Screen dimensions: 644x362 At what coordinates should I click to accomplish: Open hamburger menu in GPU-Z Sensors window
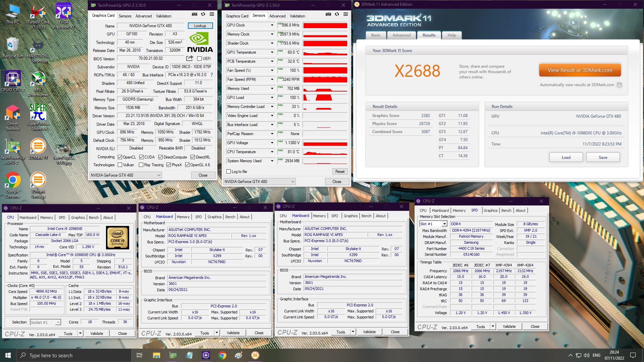[x=345, y=14]
